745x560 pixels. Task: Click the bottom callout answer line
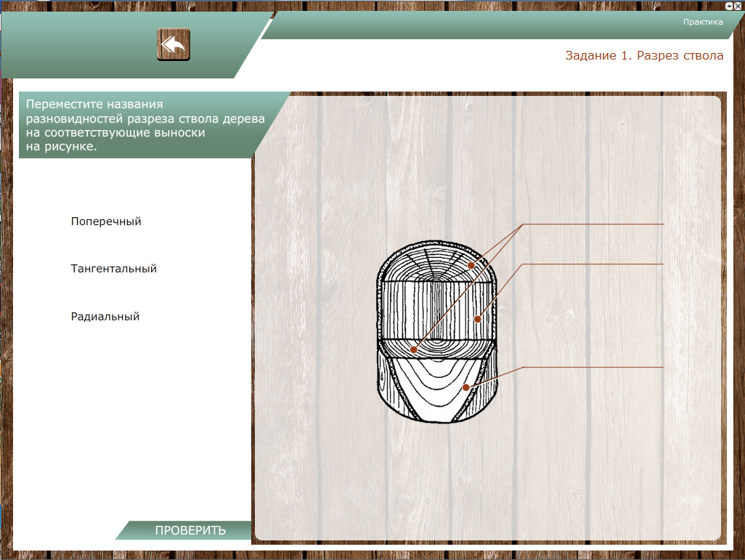593,367
